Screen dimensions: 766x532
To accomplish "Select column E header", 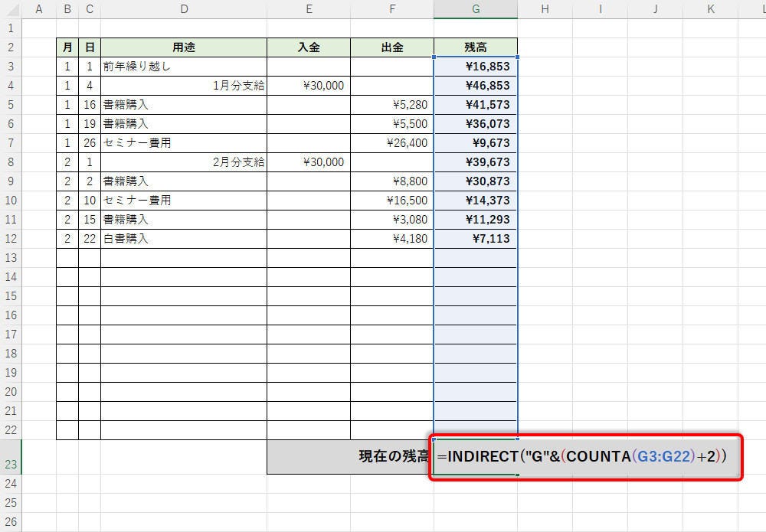I will (x=309, y=9).
